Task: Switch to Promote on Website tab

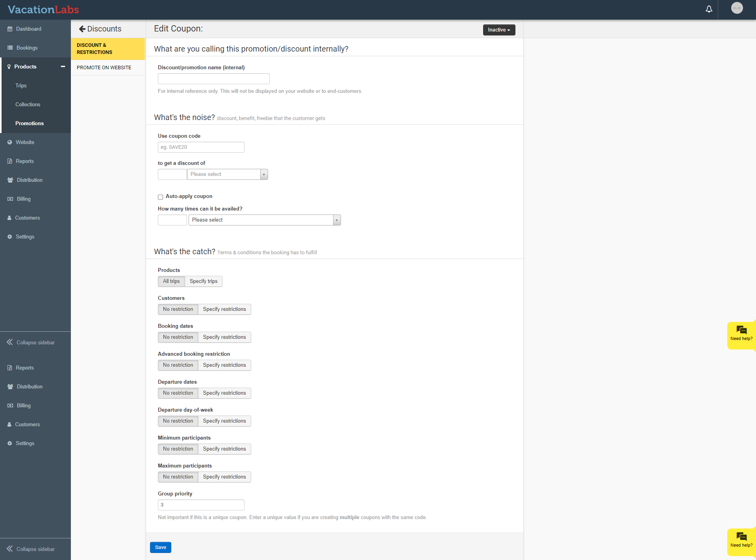Action: [x=104, y=68]
